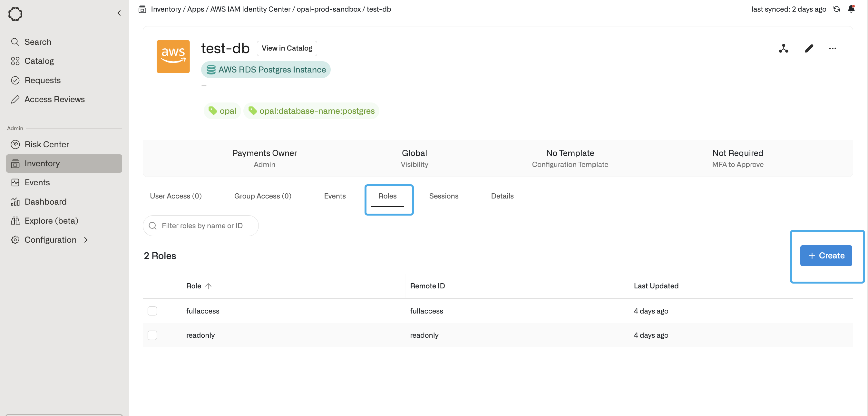Click View in Catalog button

click(287, 48)
